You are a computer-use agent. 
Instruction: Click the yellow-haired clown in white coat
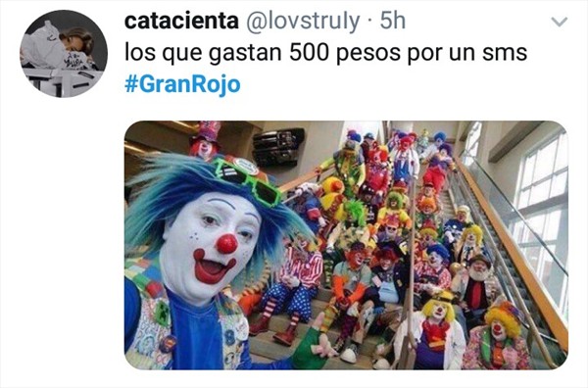(x=435, y=330)
